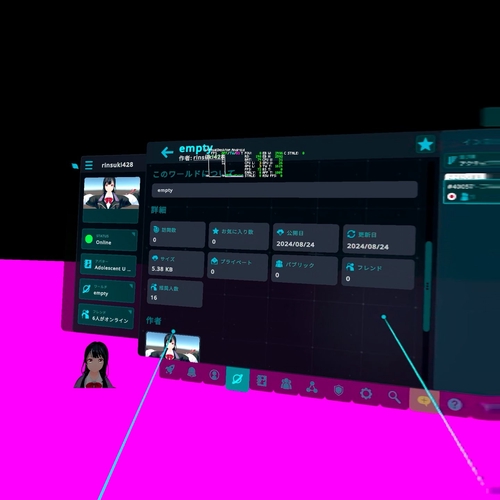Open the Safety shield tab
The height and width of the screenshot is (500, 500).
click(338, 390)
